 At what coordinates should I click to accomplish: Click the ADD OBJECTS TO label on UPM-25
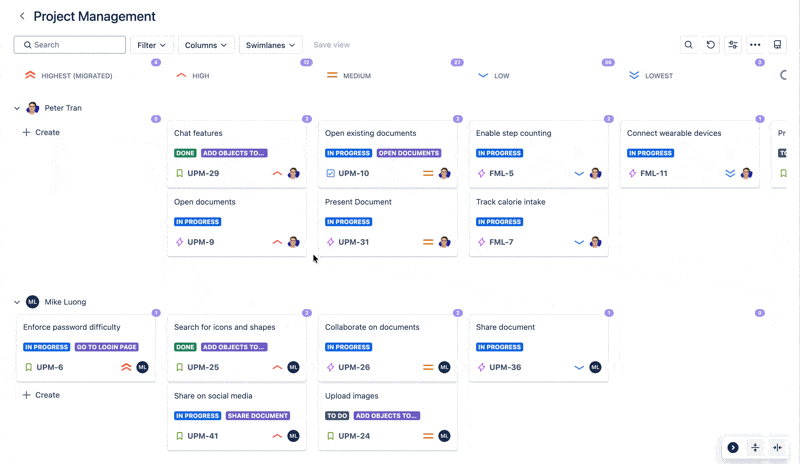coord(234,347)
